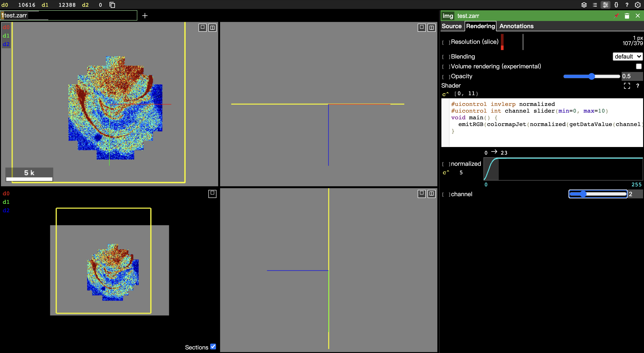Open shader help via its question mark
The width and height of the screenshot is (644, 353).
click(x=638, y=86)
